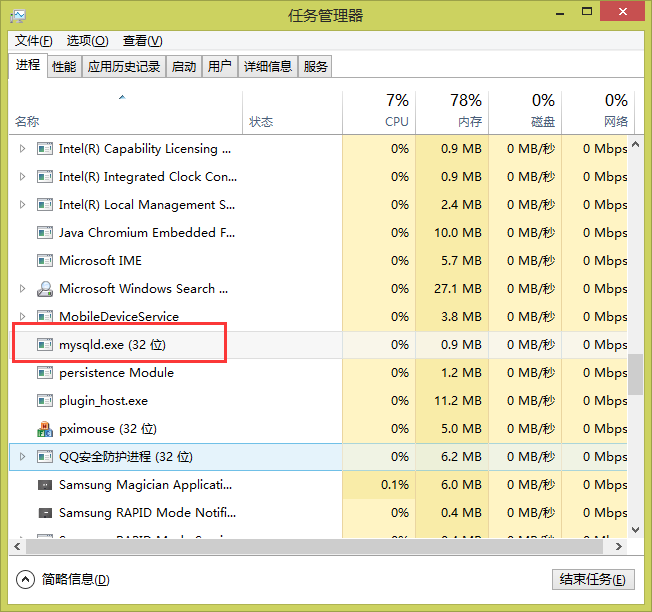Select the mysqld.exe (32 位) row

[x=318, y=345]
